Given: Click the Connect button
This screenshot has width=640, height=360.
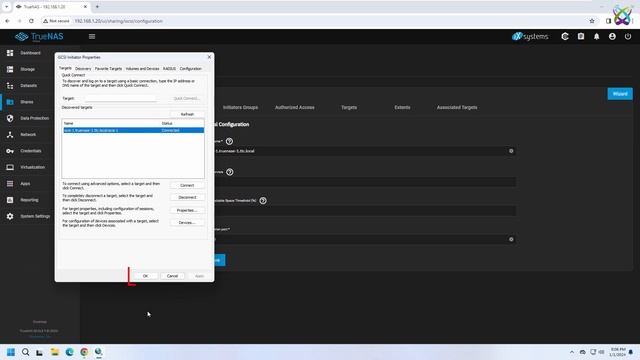Looking at the screenshot, I should click(x=187, y=185).
